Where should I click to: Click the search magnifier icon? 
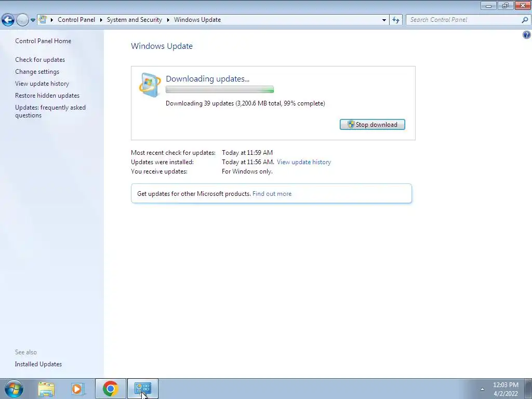click(x=525, y=20)
